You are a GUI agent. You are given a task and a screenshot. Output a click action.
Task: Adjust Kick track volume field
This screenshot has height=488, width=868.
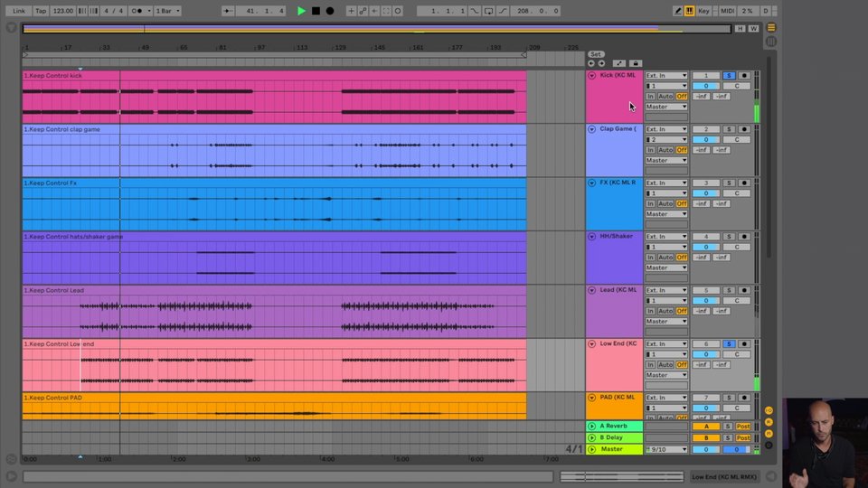coord(706,86)
